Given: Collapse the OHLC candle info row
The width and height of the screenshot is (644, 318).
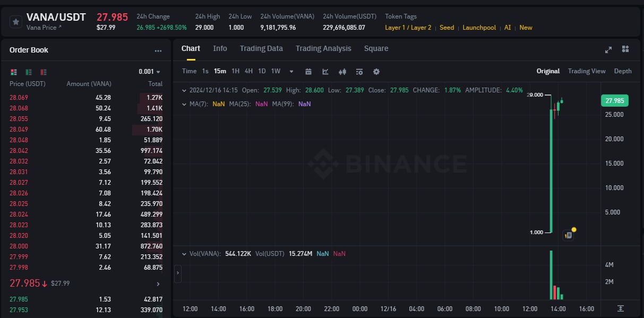Looking at the screenshot, I should tap(184, 90).
